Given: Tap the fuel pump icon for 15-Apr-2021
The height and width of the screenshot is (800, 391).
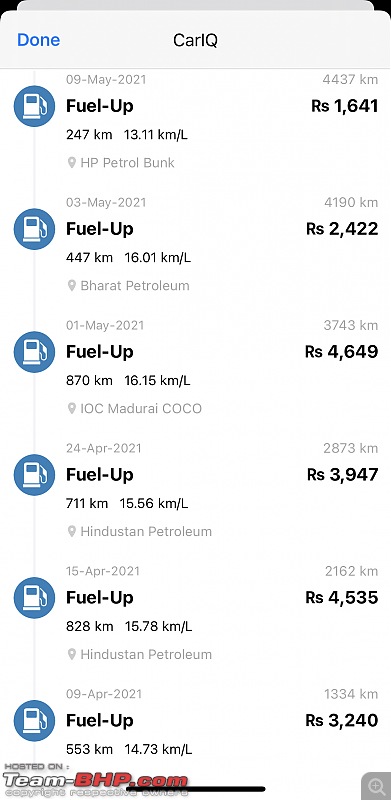Looking at the screenshot, I should [x=34, y=598].
